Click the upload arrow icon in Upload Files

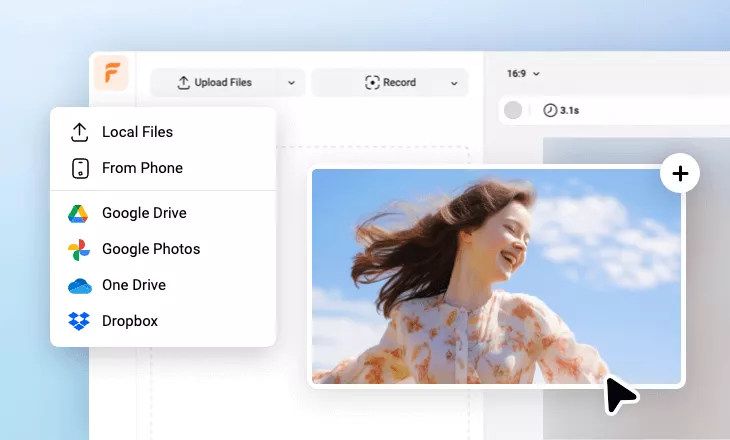(x=183, y=82)
